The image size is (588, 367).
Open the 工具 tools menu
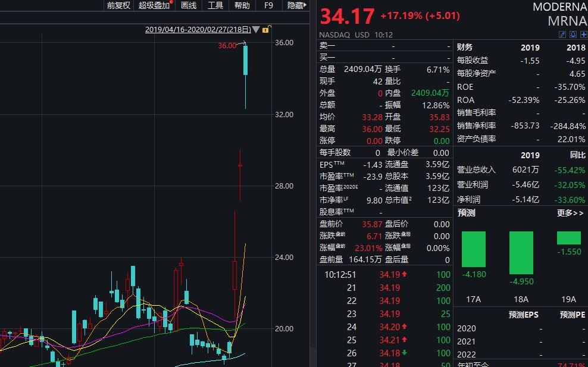tap(215, 5)
